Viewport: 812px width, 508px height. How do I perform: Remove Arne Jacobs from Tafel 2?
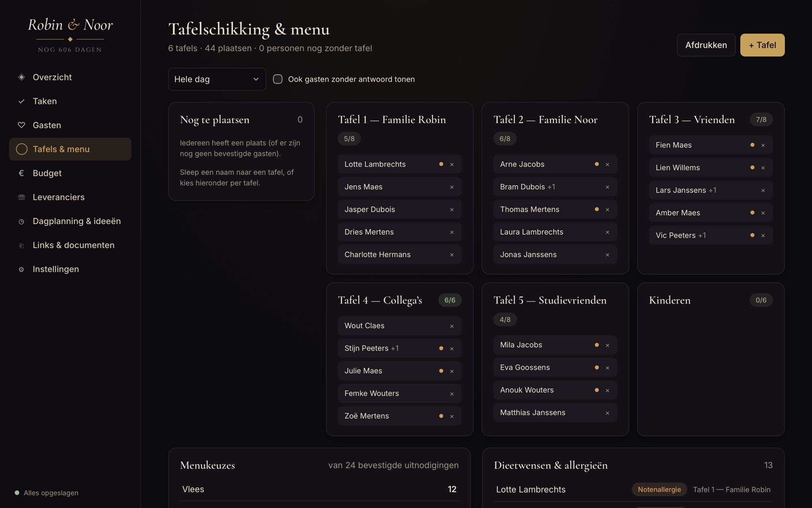point(607,165)
